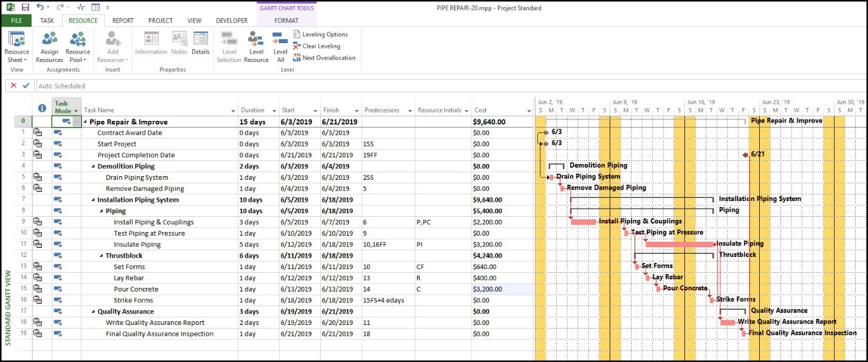Click the Undo arrow icon
Screen dimensions: 868x362
[40, 7]
